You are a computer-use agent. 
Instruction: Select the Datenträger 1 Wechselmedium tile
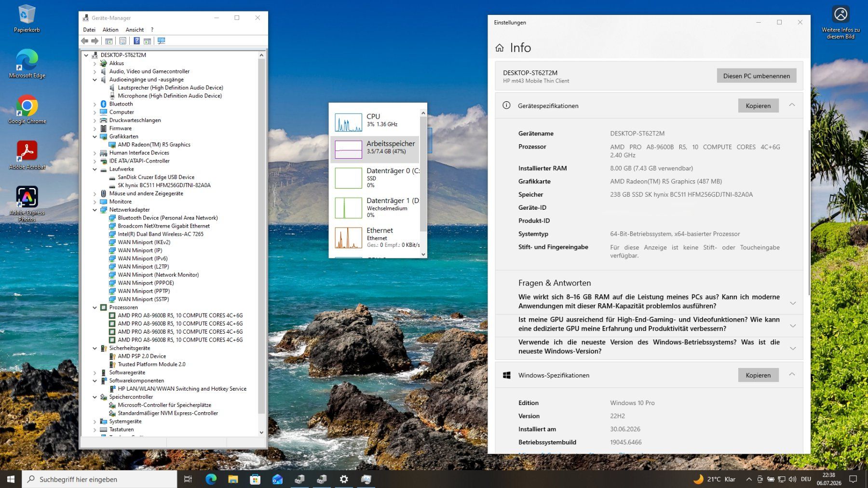click(375, 208)
